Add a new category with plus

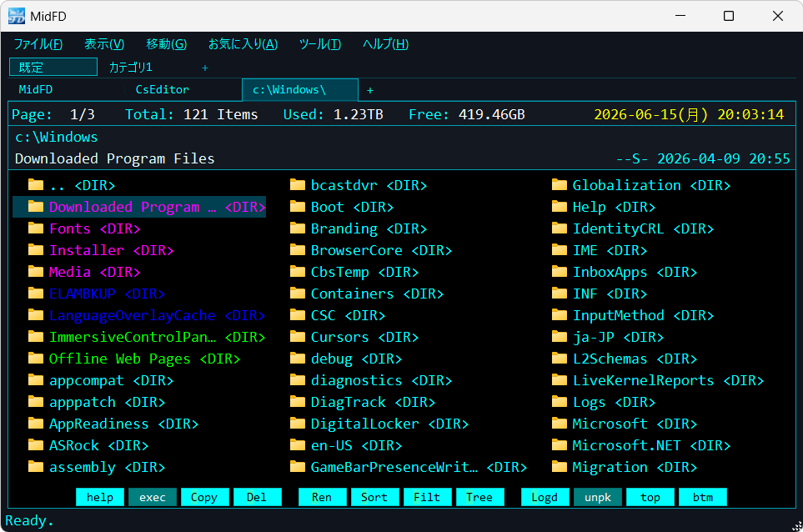[205, 68]
